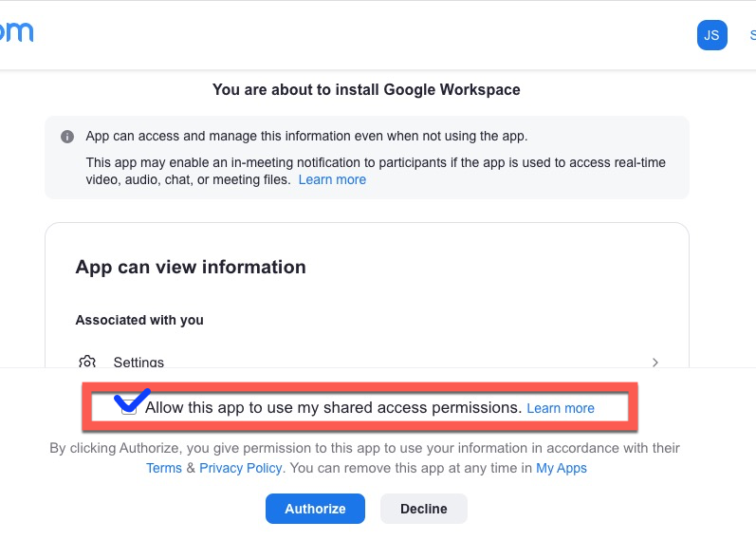Click the Decline button
Image resolution: width=756 pixels, height=540 pixels.
point(424,509)
